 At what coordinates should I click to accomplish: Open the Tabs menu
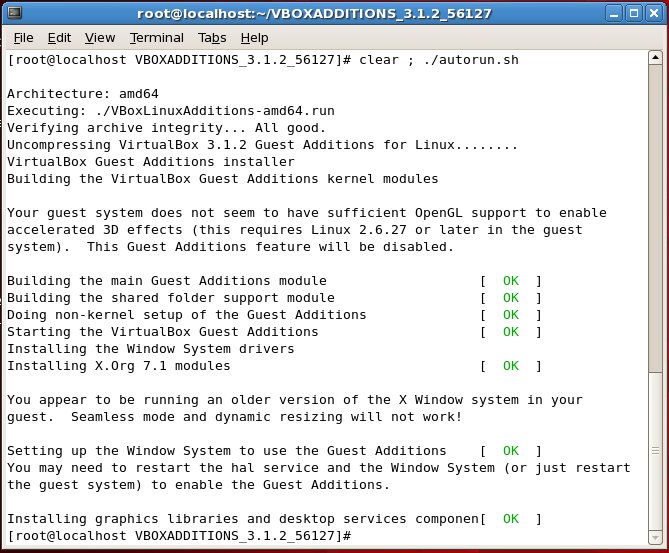tap(212, 38)
